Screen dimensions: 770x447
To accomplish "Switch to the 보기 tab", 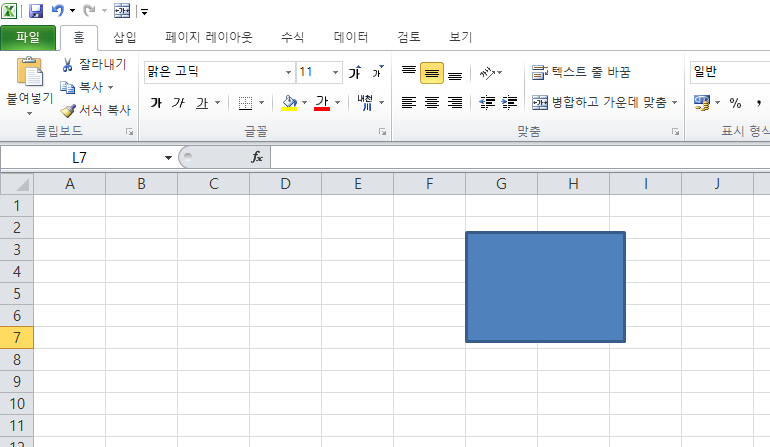I will point(461,37).
